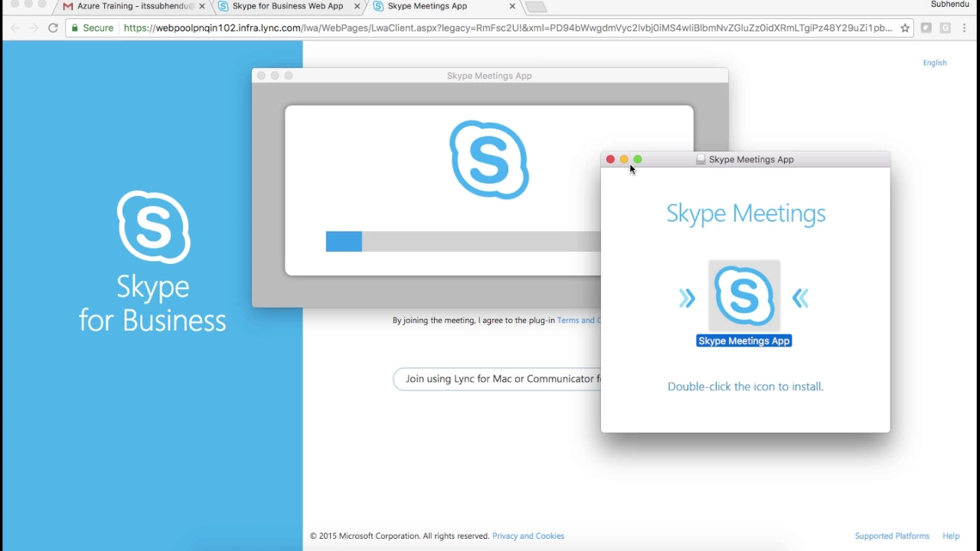980x551 pixels.
Task: Open Privacy and Cookies link
Action: pos(528,536)
